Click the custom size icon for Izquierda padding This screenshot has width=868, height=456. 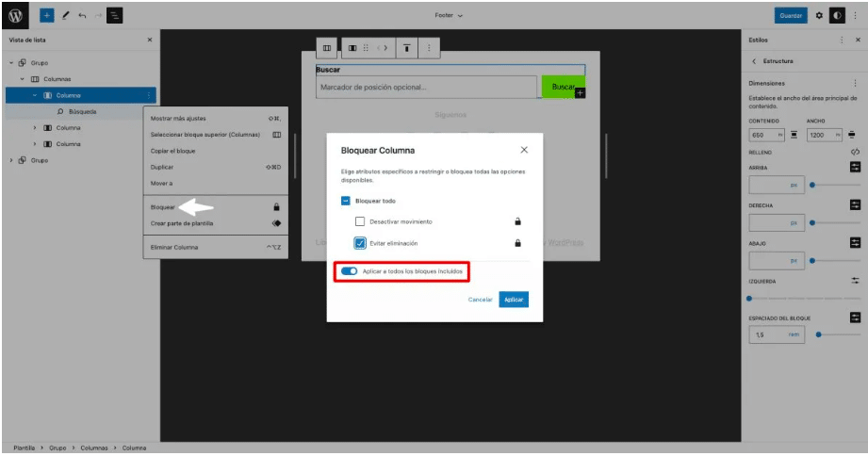click(855, 281)
